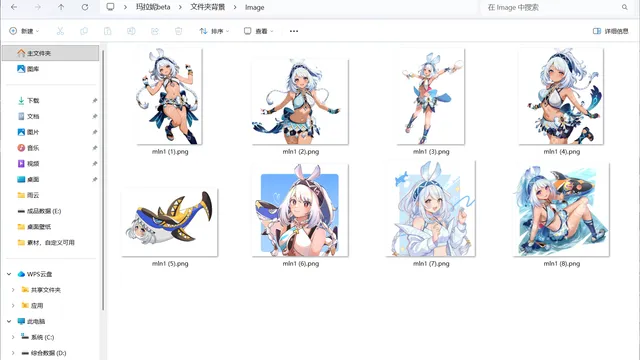The height and width of the screenshot is (360, 640).
Task: Expand the 应用 node under WPS云盘
Action: [13, 305]
